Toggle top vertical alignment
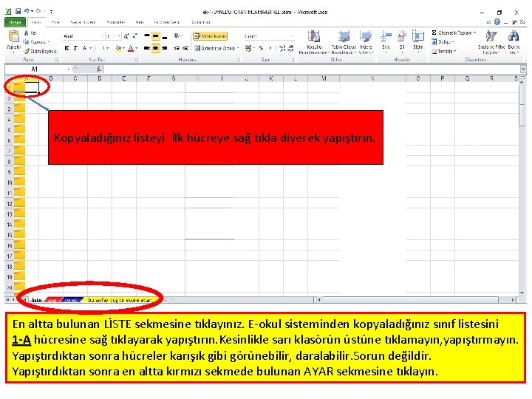 pyautogui.click(x=147, y=35)
